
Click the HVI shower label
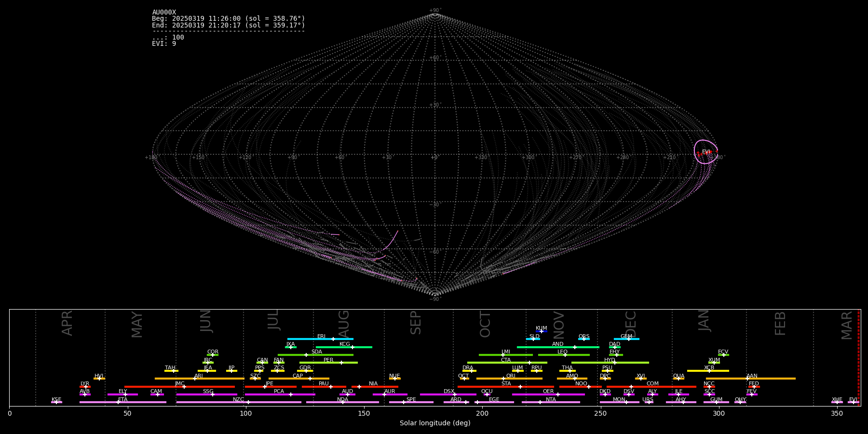tap(99, 376)
